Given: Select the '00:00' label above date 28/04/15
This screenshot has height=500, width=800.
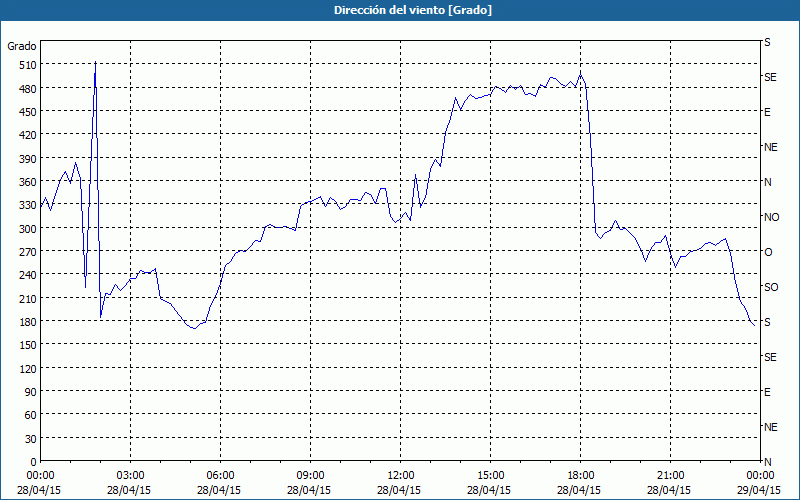Looking at the screenshot, I should pos(40,476).
